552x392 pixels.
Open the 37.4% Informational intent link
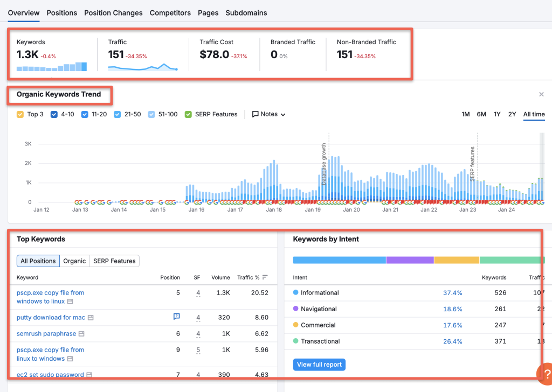pyautogui.click(x=453, y=292)
